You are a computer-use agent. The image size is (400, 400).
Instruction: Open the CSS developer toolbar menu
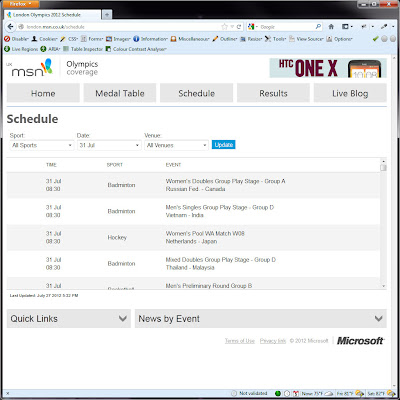(69, 39)
